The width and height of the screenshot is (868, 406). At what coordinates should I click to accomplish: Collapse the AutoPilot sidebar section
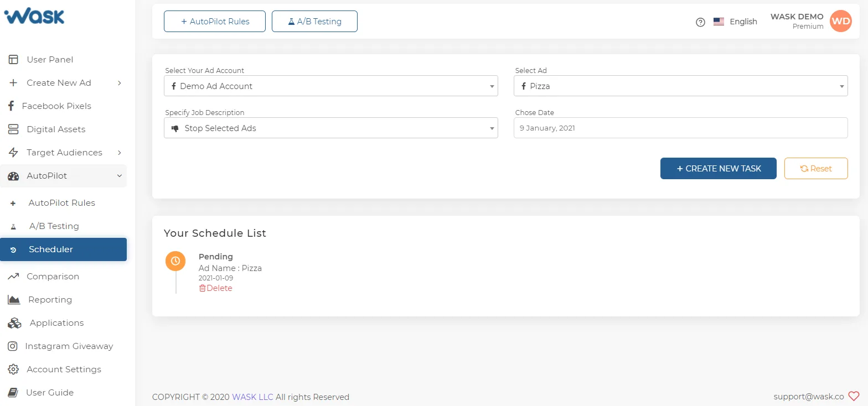pyautogui.click(x=63, y=176)
